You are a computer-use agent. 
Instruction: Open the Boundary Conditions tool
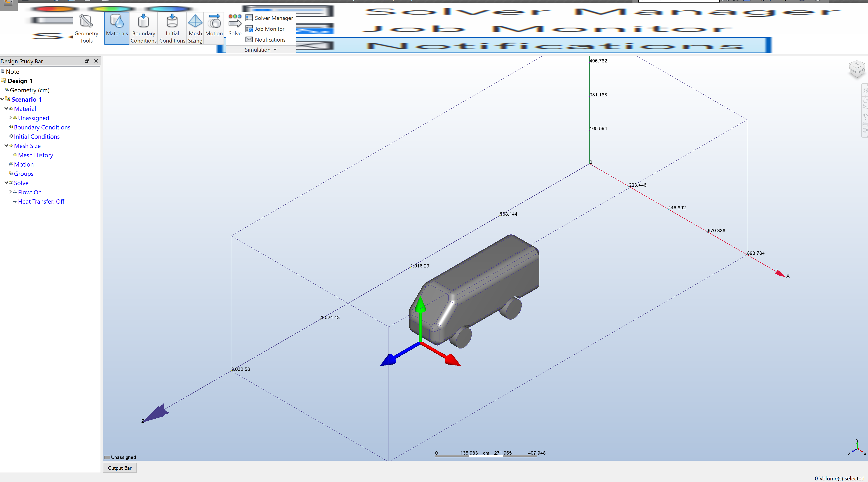[143, 28]
